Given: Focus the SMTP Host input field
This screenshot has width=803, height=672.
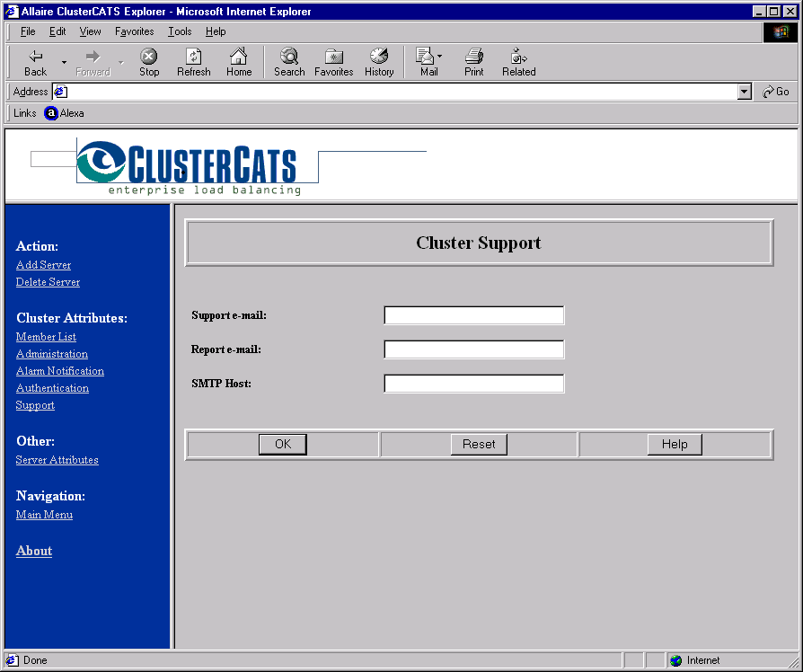Looking at the screenshot, I should (473, 384).
